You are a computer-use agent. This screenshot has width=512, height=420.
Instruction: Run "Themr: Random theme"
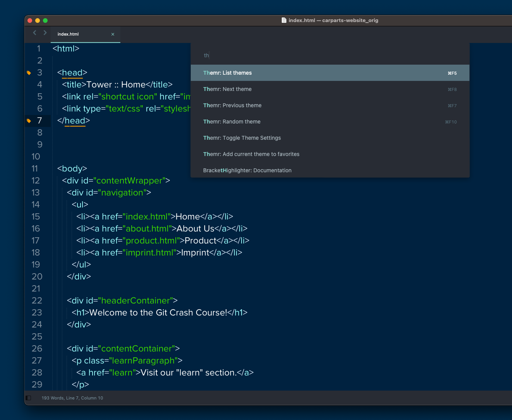tap(330, 122)
